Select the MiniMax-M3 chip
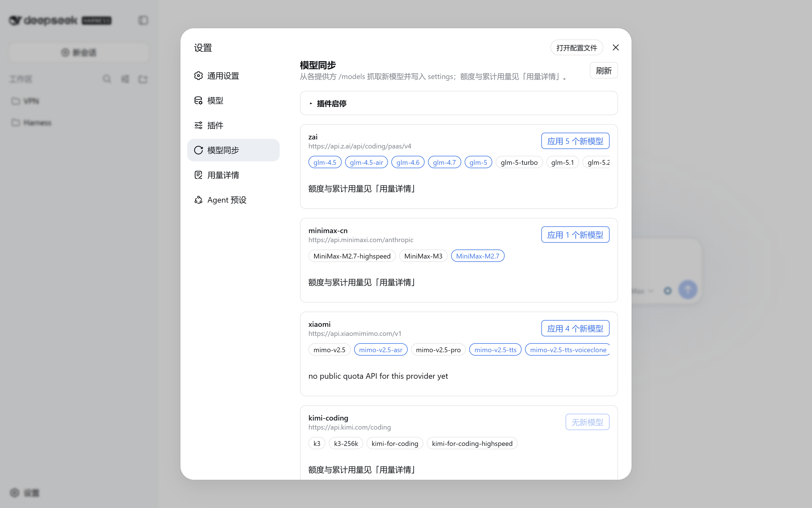This screenshot has width=812, height=508. 423,256
